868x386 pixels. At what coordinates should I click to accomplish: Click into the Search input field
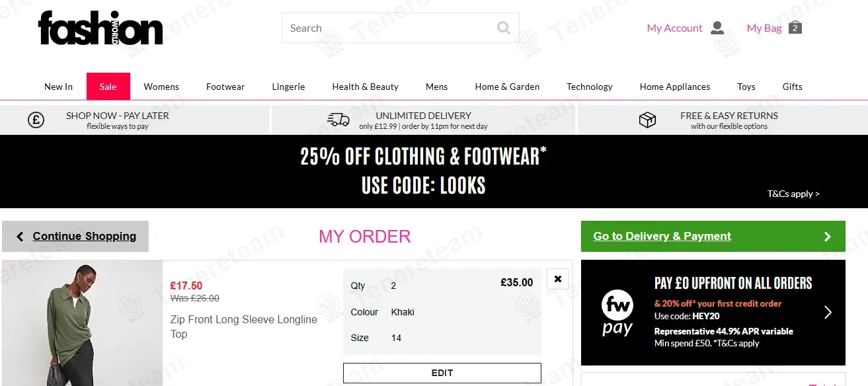390,28
